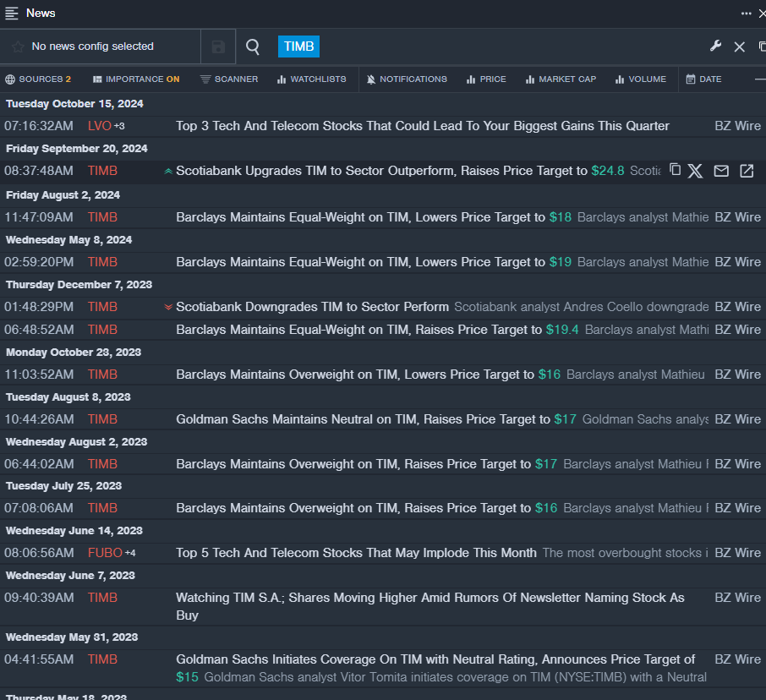Toggle Notifications for this feed
The image size is (766, 700).
click(407, 79)
